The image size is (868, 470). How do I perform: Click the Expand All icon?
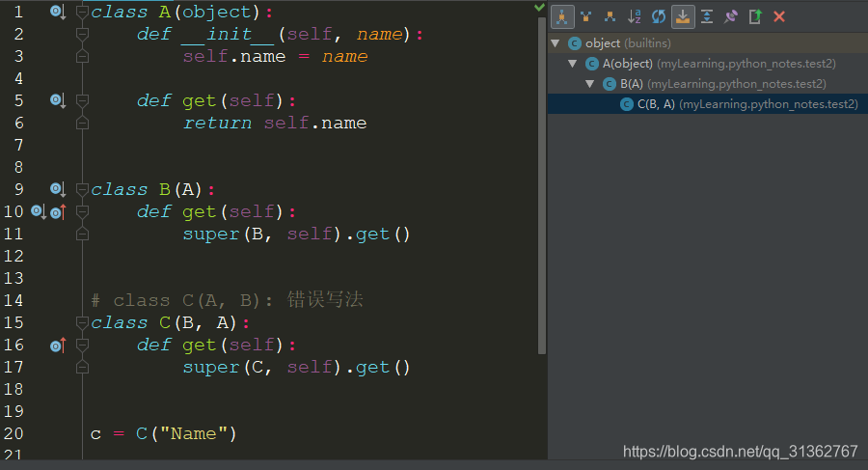[x=707, y=16]
